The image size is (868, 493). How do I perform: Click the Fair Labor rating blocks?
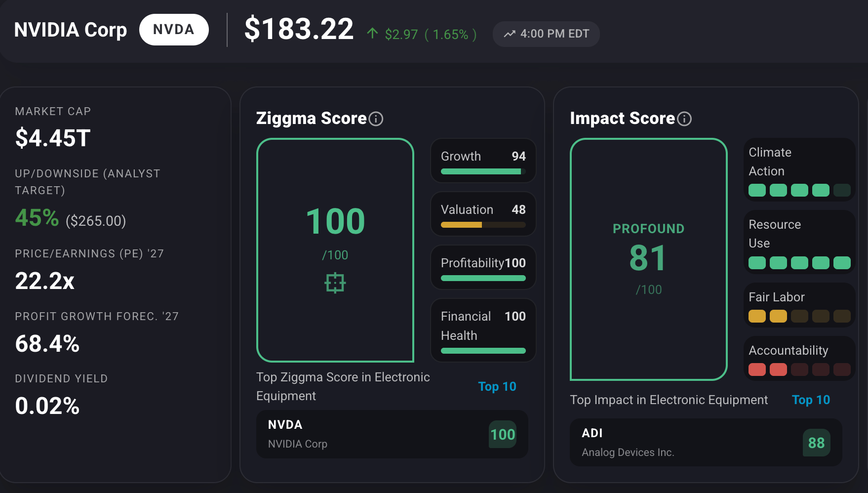point(799,316)
